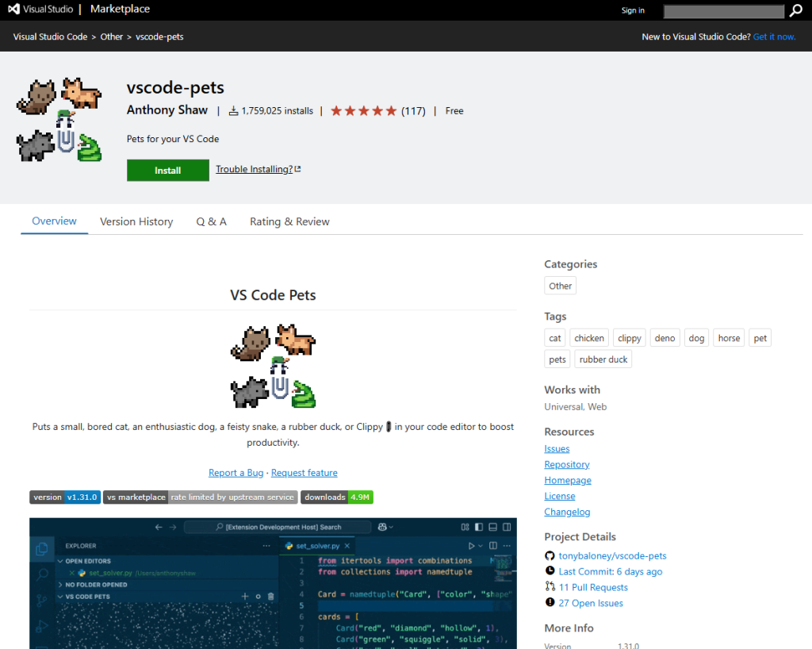Click the (117) review count
The width and height of the screenshot is (812, 649).
coord(413,111)
